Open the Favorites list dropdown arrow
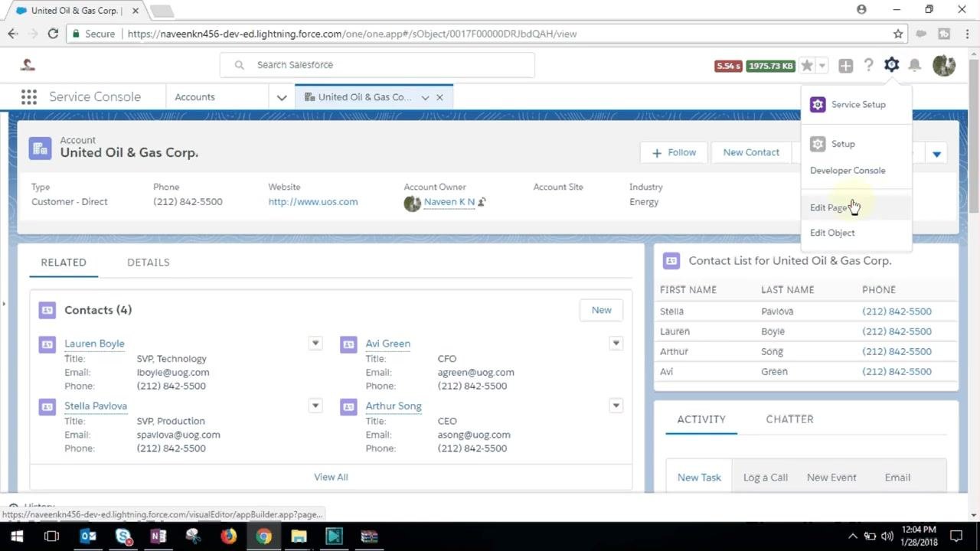Viewport: 980px width, 551px height. [x=822, y=66]
